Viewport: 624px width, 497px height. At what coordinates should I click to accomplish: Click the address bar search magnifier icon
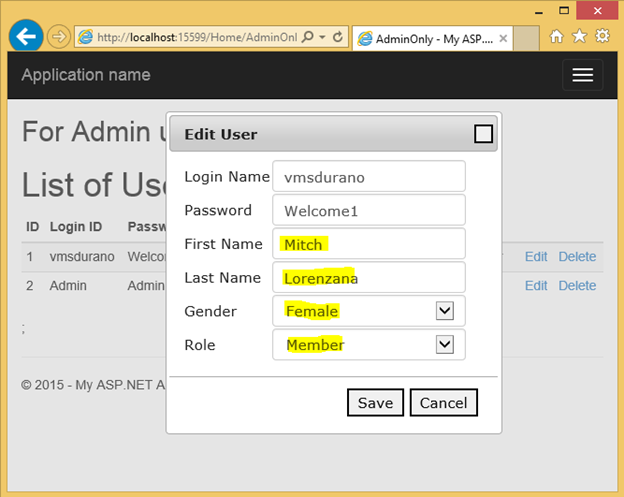307,37
